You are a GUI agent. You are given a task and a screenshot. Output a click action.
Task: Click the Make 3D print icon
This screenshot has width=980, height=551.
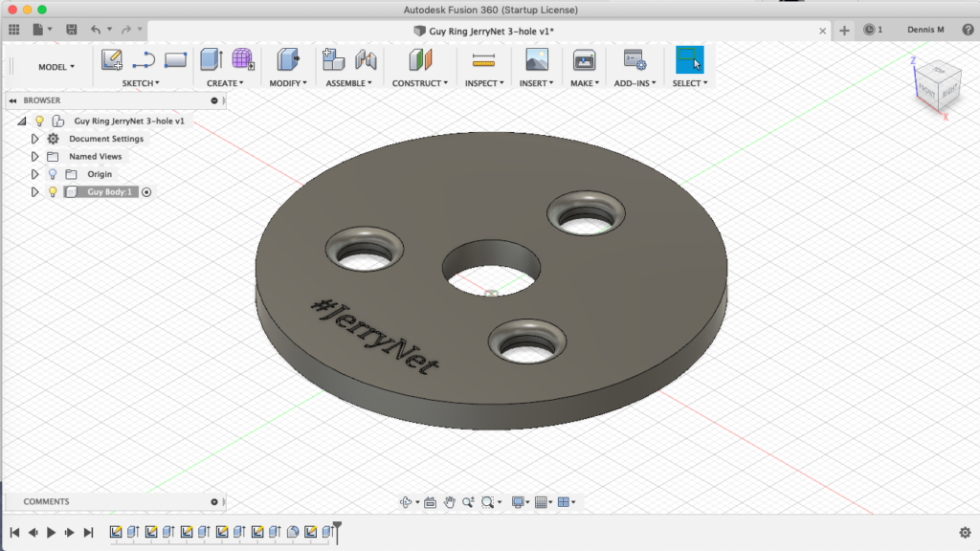[585, 60]
